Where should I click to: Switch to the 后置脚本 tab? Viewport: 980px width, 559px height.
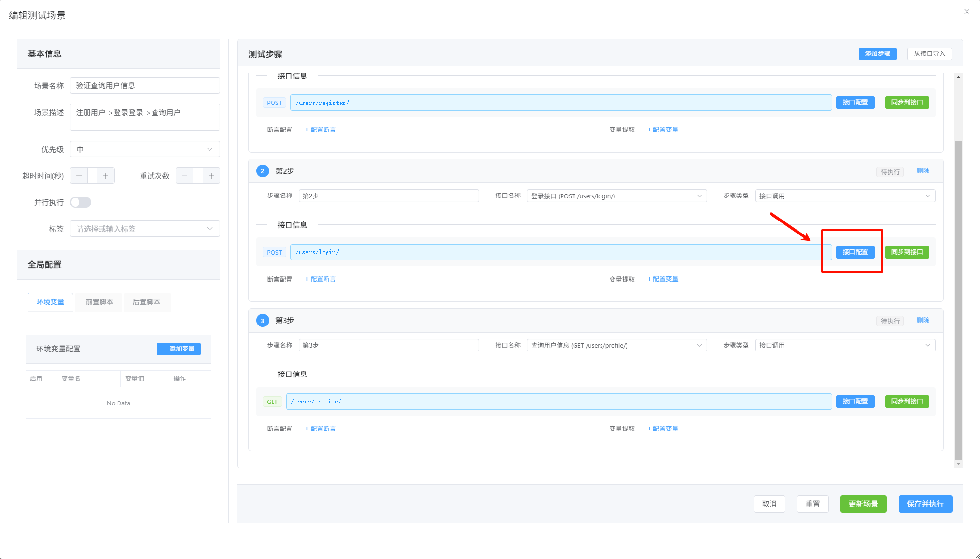(x=146, y=302)
